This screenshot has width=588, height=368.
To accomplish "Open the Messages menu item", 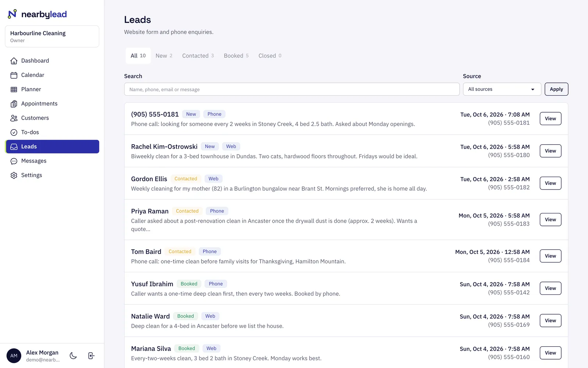I will point(52,161).
